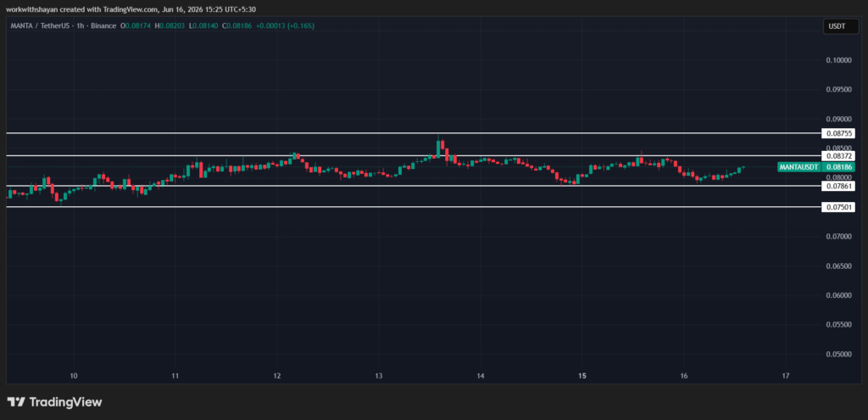This screenshot has height=420, width=868.
Task: Click date 14 on time axis
Action: pos(481,376)
